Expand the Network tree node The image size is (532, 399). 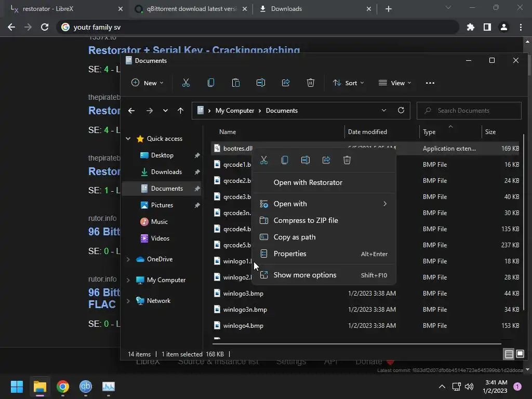coord(128,301)
